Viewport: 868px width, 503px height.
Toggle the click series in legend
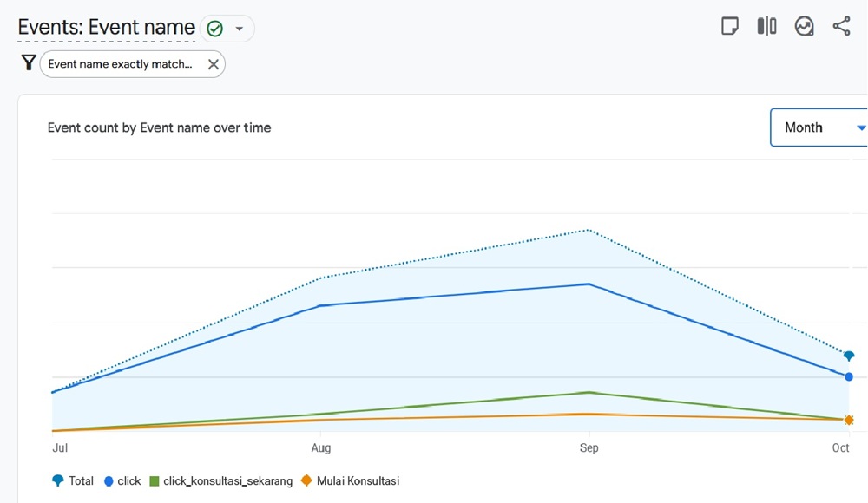coord(122,480)
